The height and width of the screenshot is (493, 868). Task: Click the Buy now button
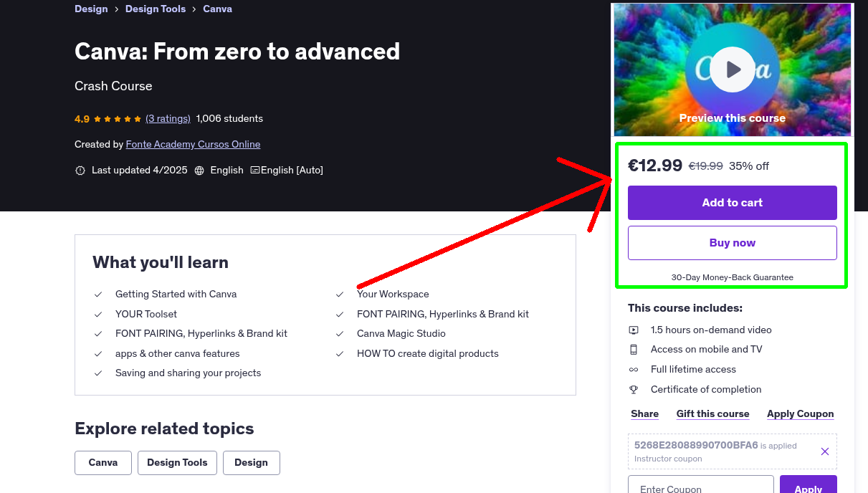[732, 242]
